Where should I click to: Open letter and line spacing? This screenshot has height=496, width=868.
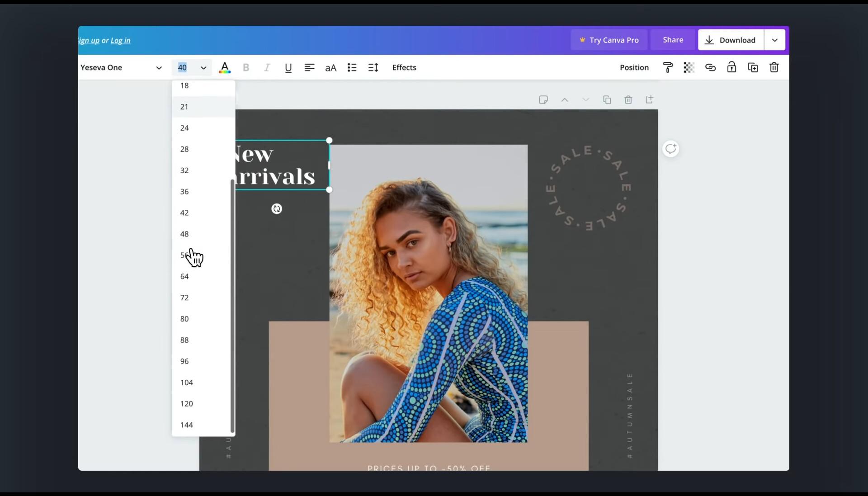373,68
